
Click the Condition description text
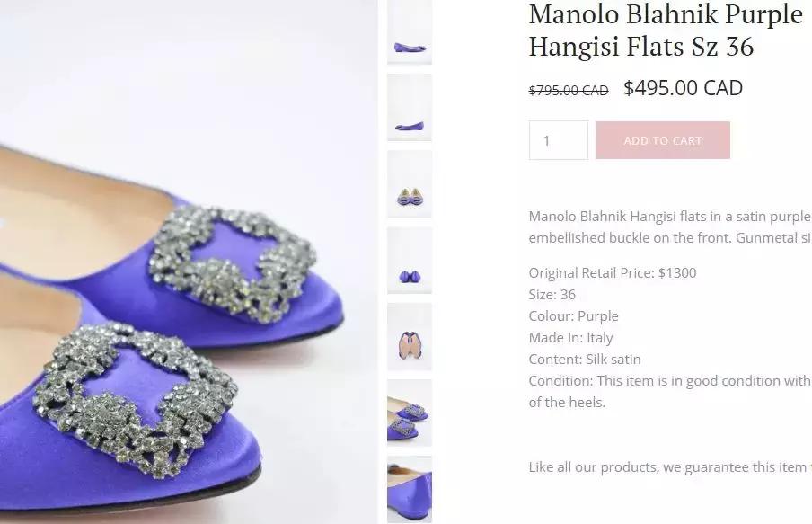pos(670,391)
